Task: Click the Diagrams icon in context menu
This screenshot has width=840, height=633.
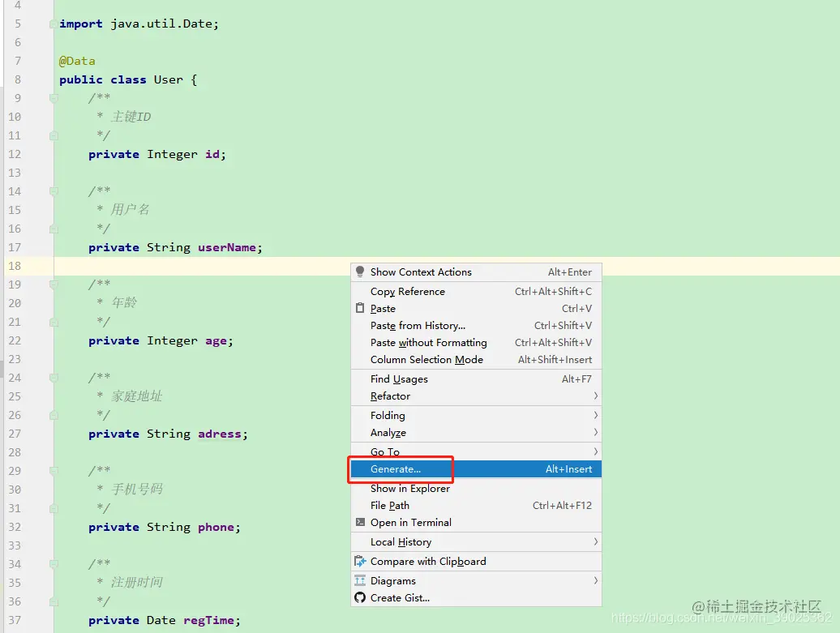Action: [360, 580]
